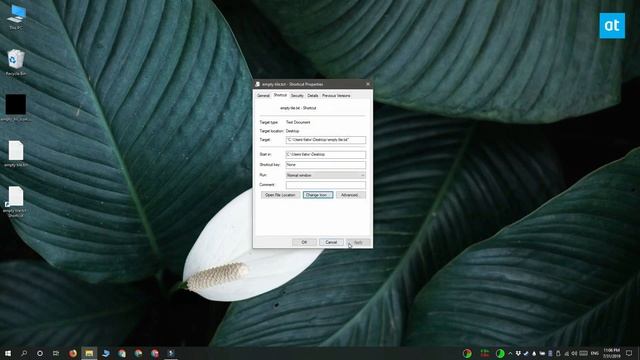Expand the Run dropdown set to Normal window
Viewport: 640px width, 360px height.
pyautogui.click(x=326, y=175)
